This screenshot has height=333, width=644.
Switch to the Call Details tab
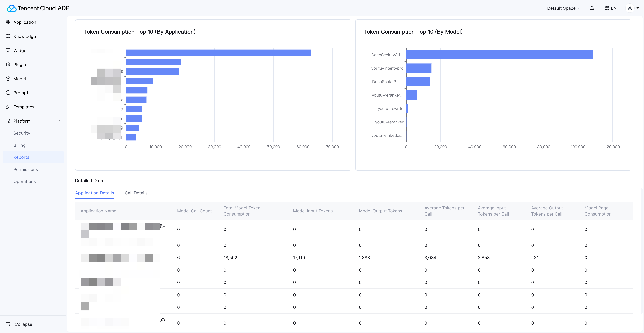pos(136,193)
